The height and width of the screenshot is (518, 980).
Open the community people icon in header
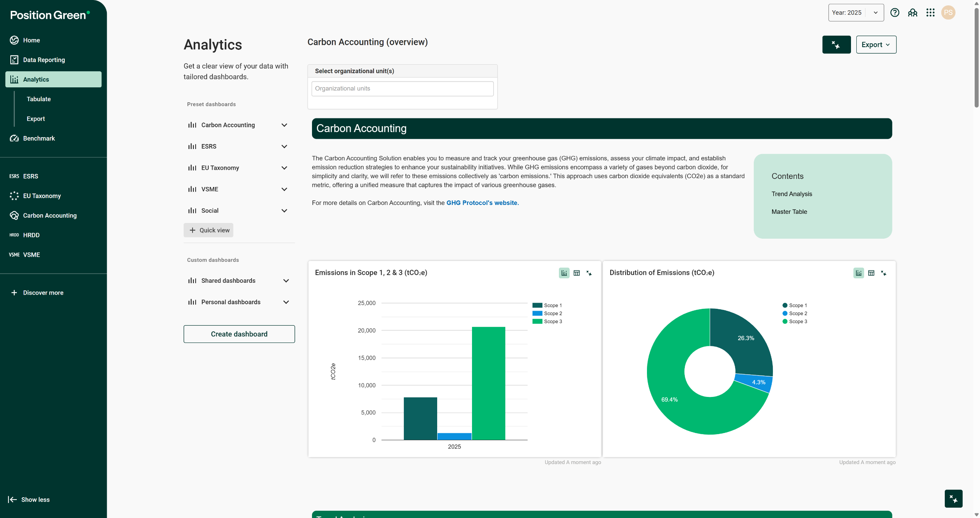pos(913,13)
